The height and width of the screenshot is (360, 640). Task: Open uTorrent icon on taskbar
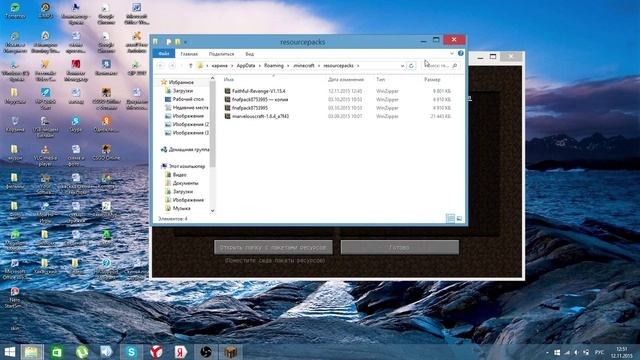(x=82, y=352)
